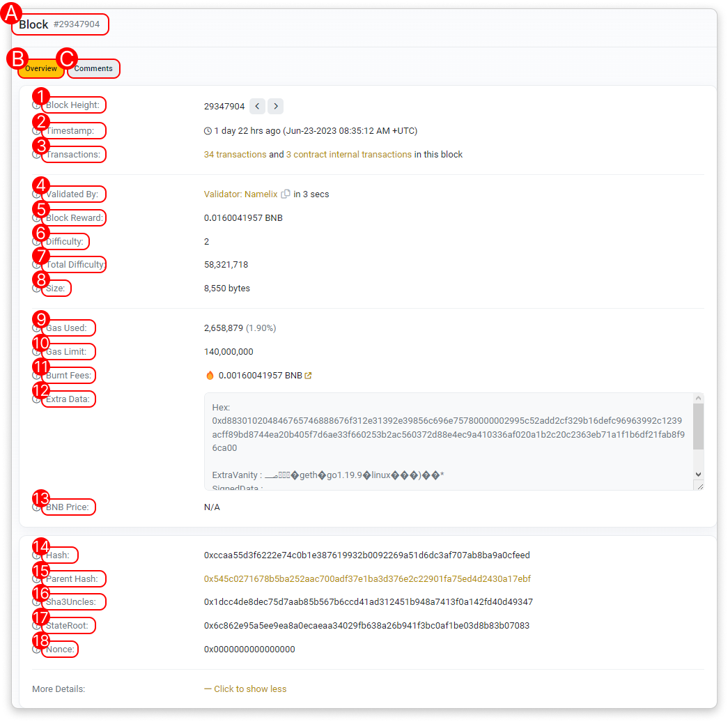This screenshot has width=728, height=722.
Task: Open Validator: Namelix link
Action: pyautogui.click(x=240, y=194)
